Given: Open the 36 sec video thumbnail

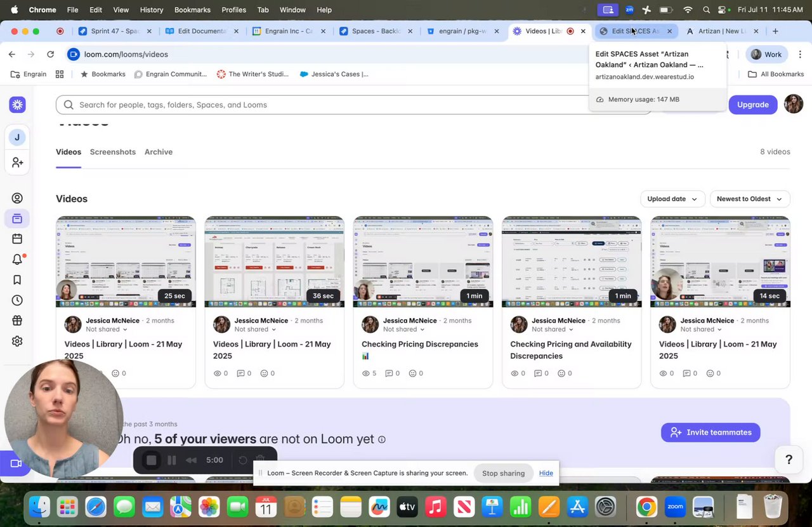Looking at the screenshot, I should 274,262.
